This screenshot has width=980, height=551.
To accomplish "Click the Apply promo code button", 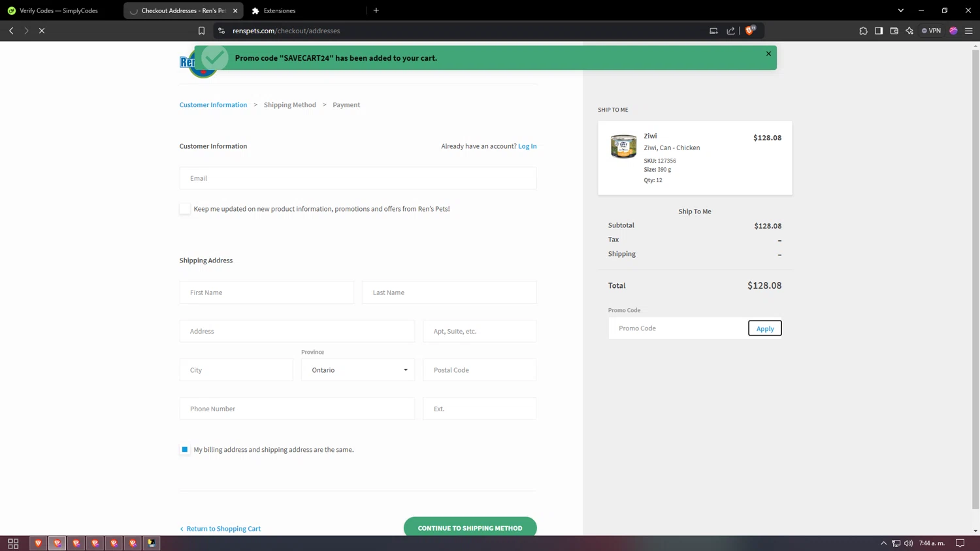I will point(765,328).
